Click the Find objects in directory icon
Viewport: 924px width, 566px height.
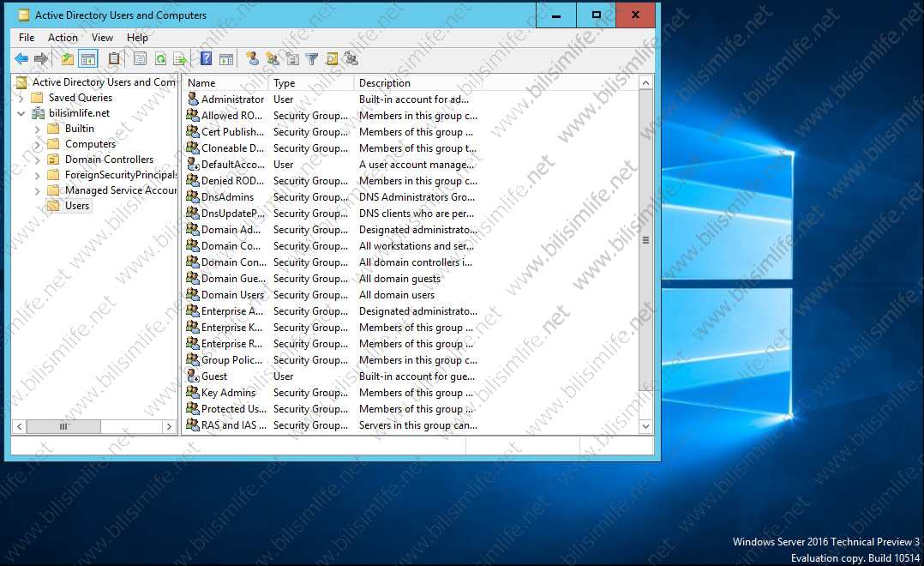(332, 57)
